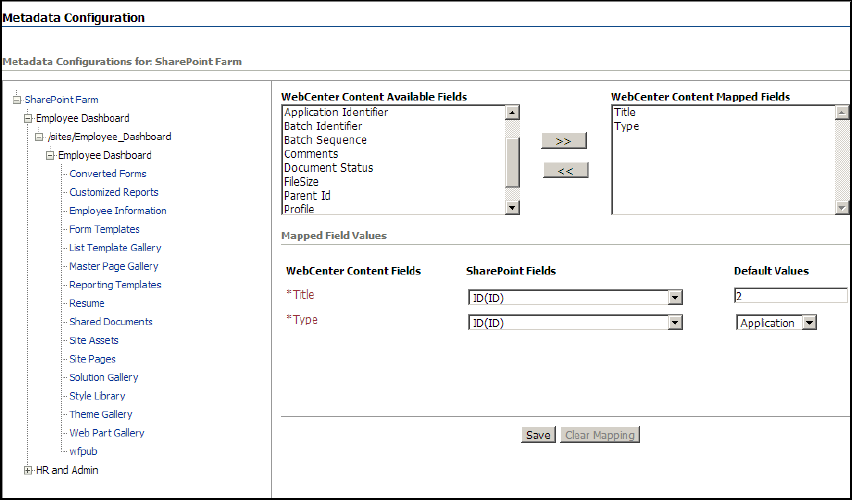The width and height of the screenshot is (852, 500).
Task: Click Available Fields scroll up arrow
Action: (x=512, y=112)
